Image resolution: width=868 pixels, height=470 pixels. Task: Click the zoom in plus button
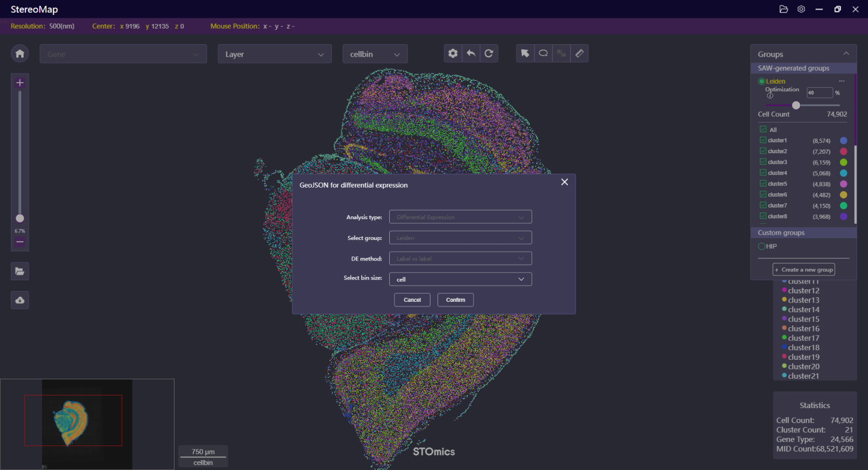pos(20,83)
